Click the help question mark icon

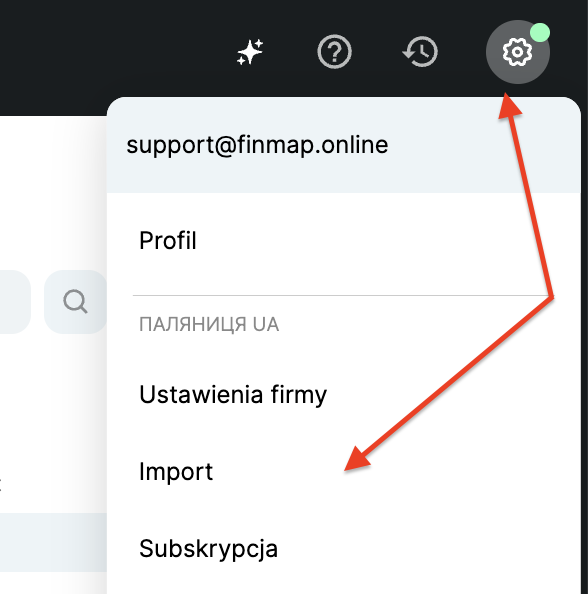coord(334,52)
